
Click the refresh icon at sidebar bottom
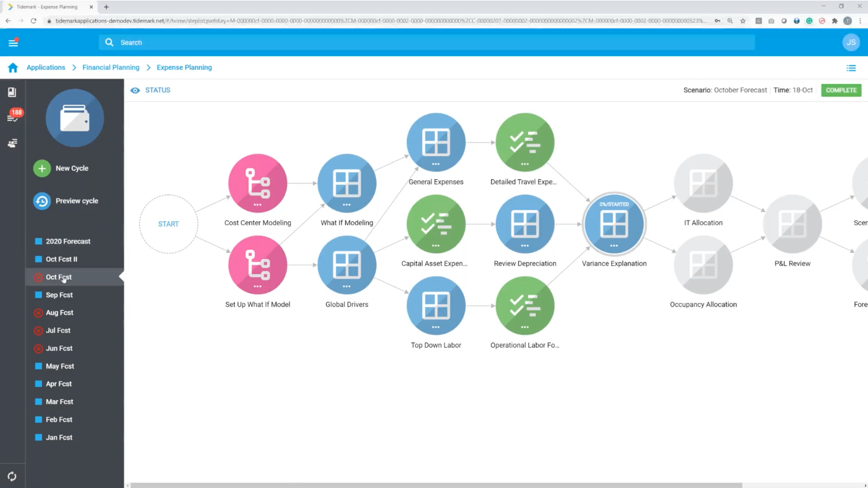point(12,476)
